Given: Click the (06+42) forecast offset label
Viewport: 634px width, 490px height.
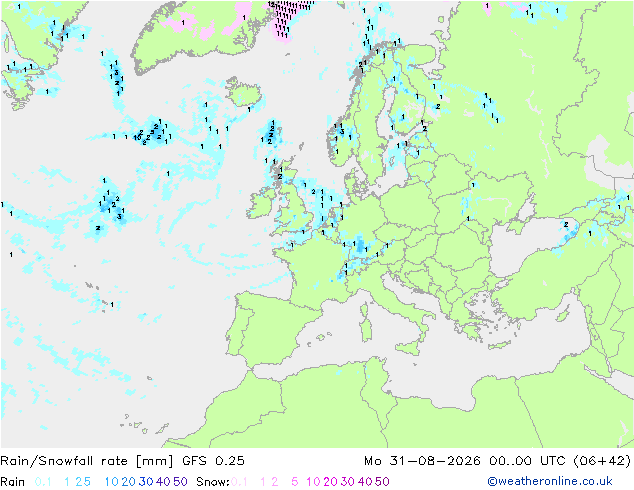Looking at the screenshot, I should click(602, 461).
